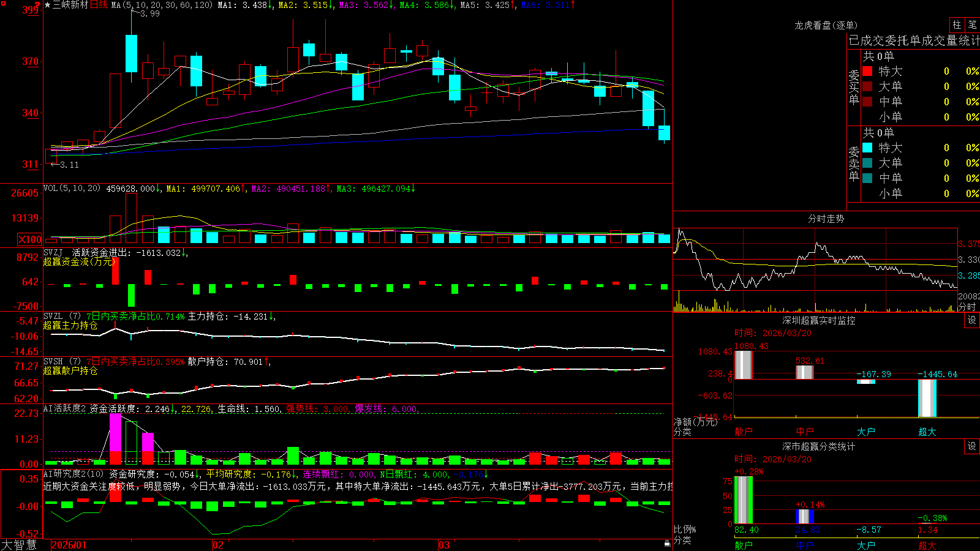Click teal 中单 sell-order color swatch
This screenshot has height=551, width=980.
click(867, 178)
